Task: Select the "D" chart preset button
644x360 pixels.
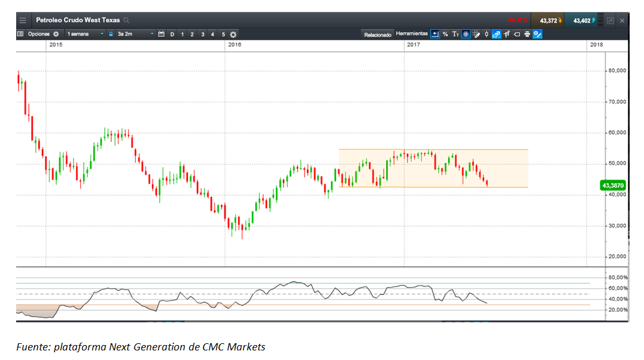Action: 172,34
